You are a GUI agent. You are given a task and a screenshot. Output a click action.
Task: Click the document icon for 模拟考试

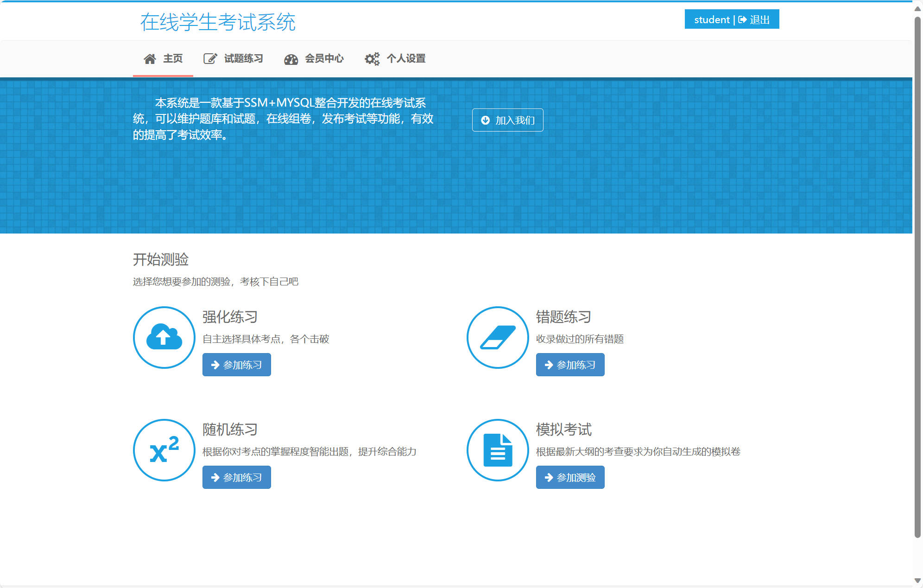(497, 450)
